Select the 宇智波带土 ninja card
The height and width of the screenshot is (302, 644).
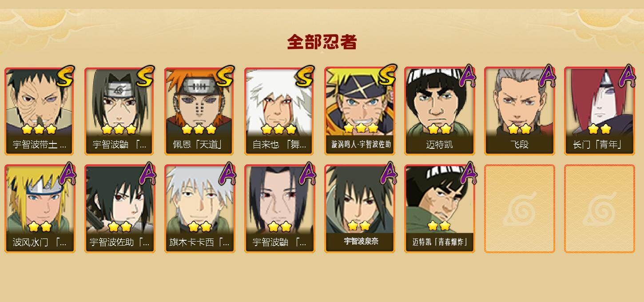tap(40, 111)
